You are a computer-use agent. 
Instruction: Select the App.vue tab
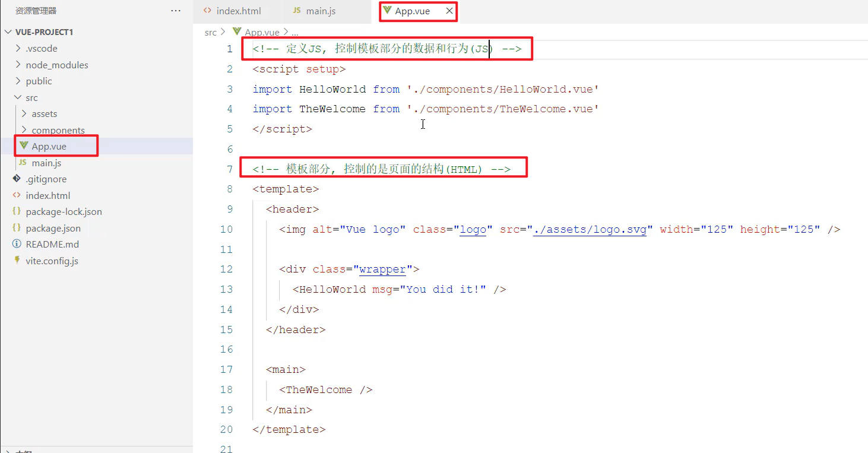(x=413, y=11)
